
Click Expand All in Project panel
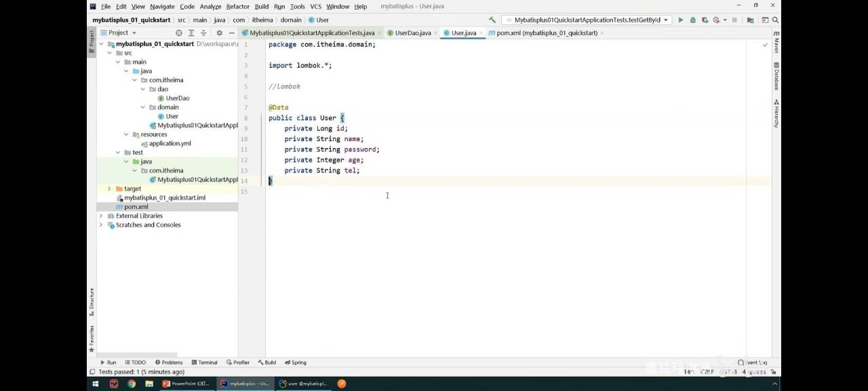point(191,33)
